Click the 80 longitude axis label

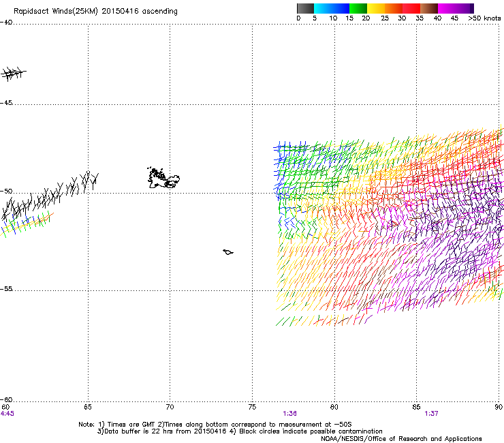(x=334, y=407)
